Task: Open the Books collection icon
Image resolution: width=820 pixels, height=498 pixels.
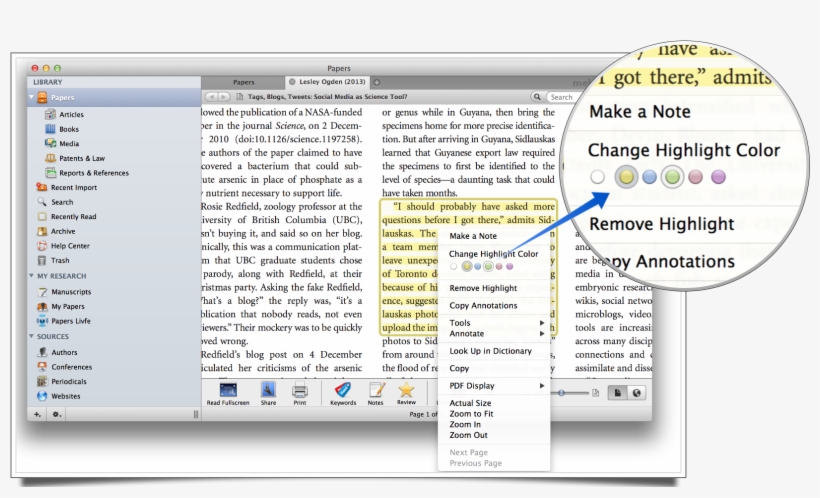Action: [50, 129]
